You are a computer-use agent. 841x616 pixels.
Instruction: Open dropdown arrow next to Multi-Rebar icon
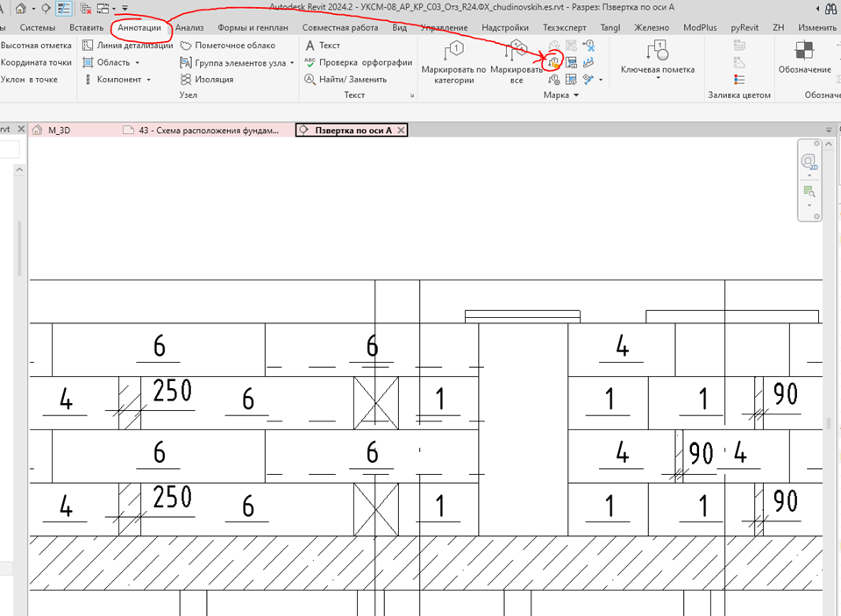(x=601, y=80)
